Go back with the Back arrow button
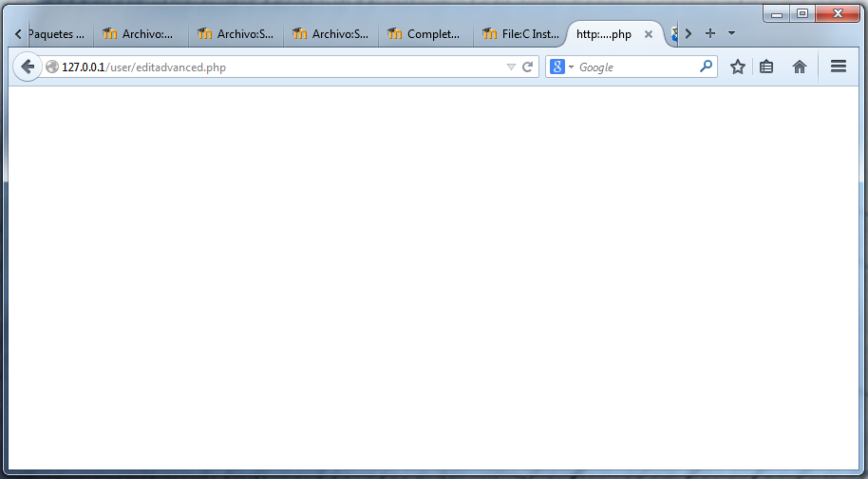Image resolution: width=868 pixels, height=479 pixels. (28, 67)
